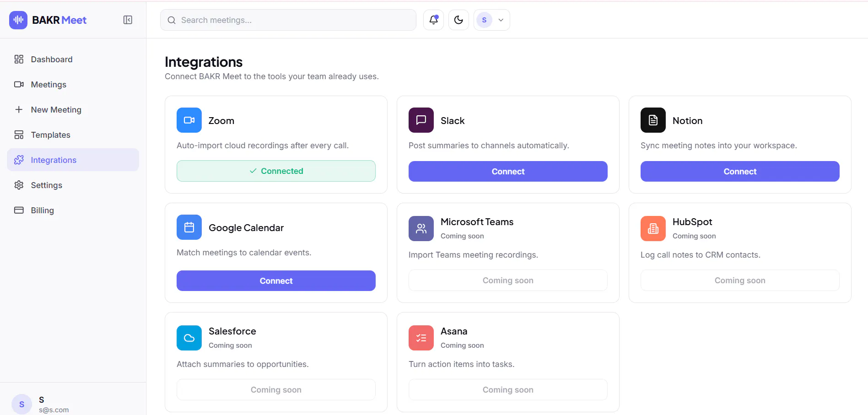Click the Zoom camera icon
Screen dimensions: 868x415
pos(189,120)
